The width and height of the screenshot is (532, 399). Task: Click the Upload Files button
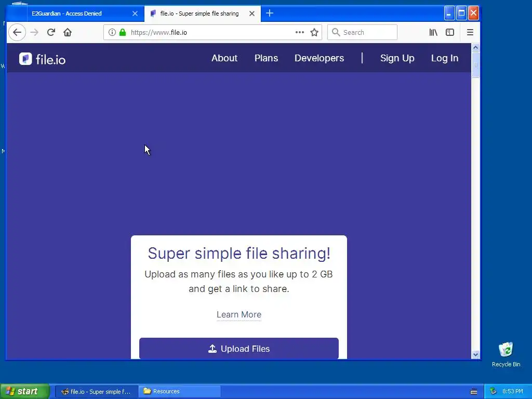coord(239,349)
